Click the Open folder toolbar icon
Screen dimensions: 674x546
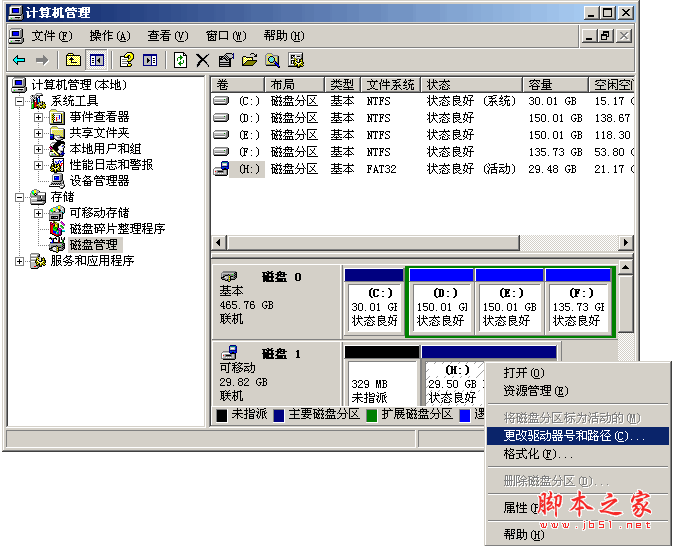(x=249, y=60)
